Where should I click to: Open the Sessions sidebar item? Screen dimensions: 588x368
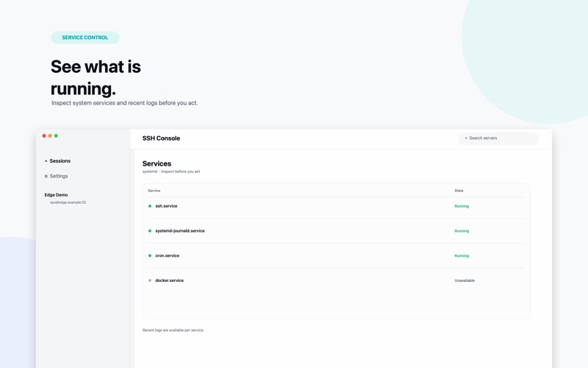[57, 160]
